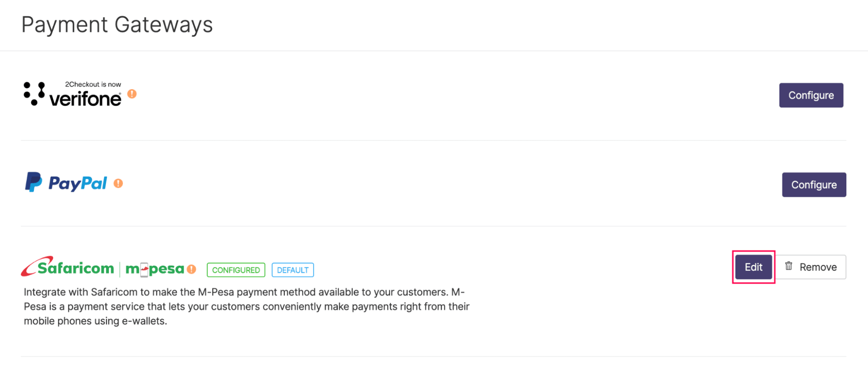868x373 pixels.
Task: Open the Verifone Configure dialog
Action: click(x=811, y=95)
